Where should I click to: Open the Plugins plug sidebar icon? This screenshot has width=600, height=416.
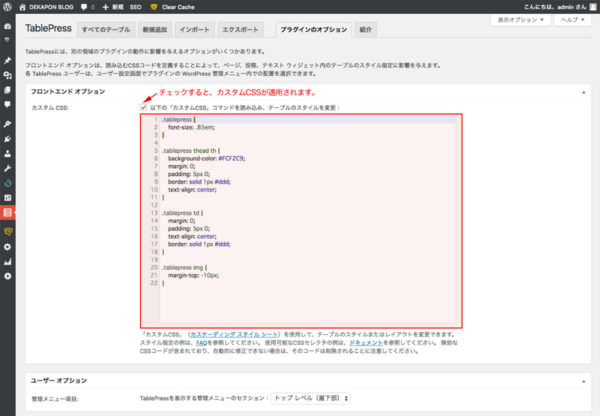pyautogui.click(x=7, y=139)
